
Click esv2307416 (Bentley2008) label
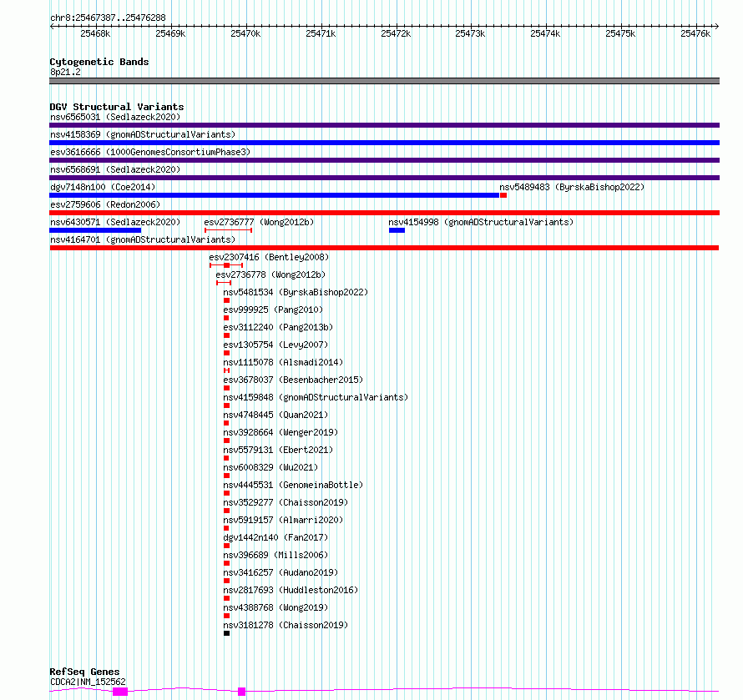(269, 257)
